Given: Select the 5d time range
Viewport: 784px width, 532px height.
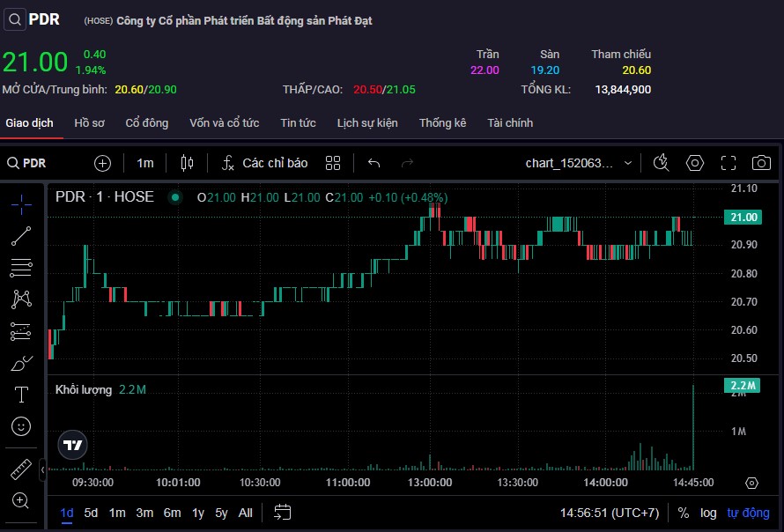Looking at the screenshot, I should tap(92, 513).
